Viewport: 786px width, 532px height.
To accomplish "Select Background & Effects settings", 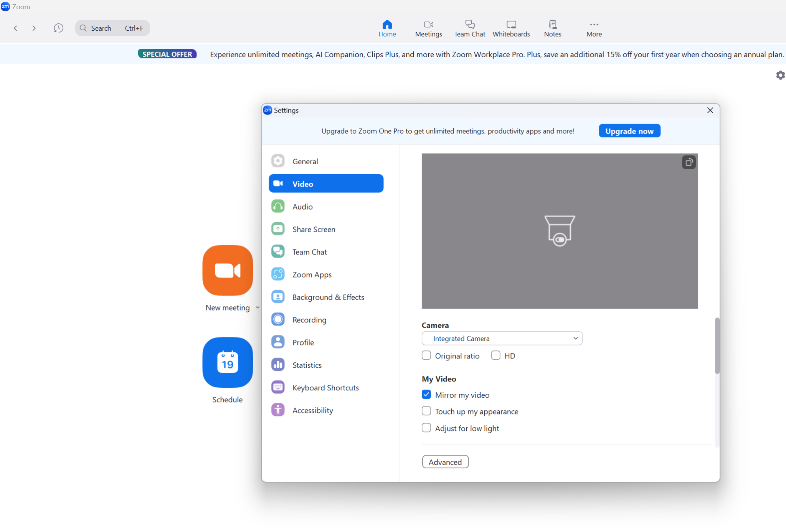I will click(328, 297).
